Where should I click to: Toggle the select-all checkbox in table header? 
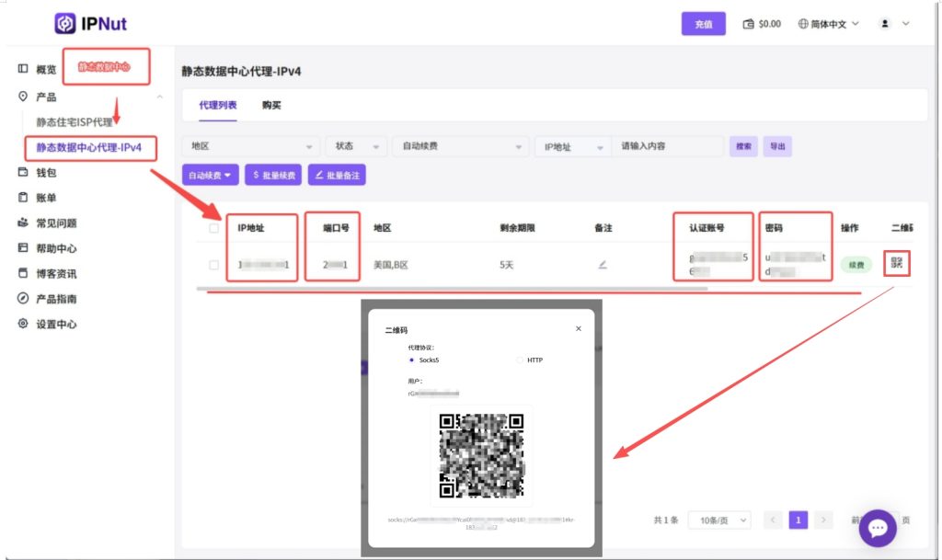pos(213,228)
